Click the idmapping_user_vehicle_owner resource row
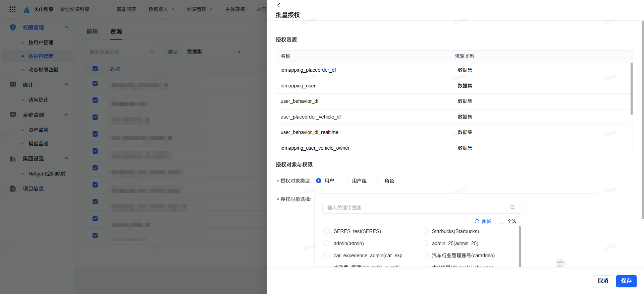The width and height of the screenshot is (644, 294). 453,147
